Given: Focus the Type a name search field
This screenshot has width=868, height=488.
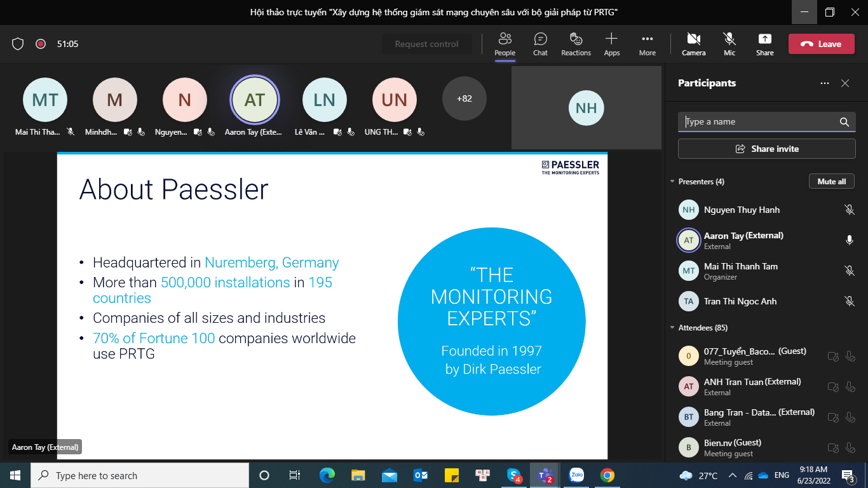Looking at the screenshot, I should [767, 121].
